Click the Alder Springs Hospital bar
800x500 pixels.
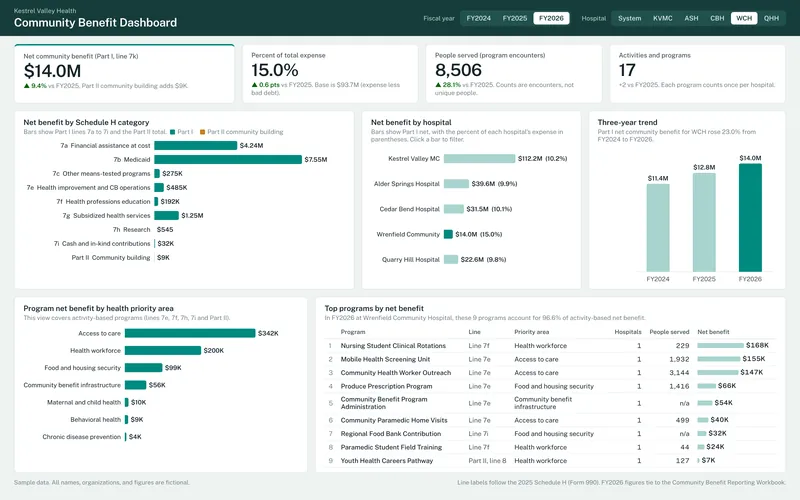click(456, 184)
